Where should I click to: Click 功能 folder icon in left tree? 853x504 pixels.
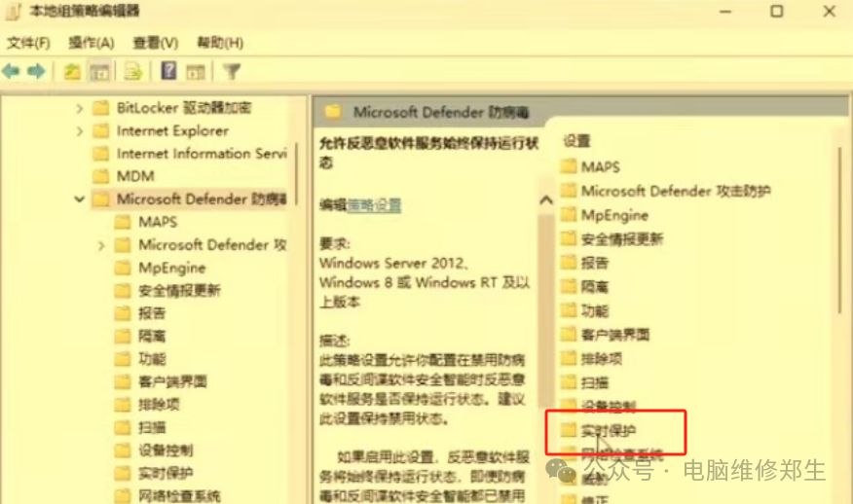[123, 359]
